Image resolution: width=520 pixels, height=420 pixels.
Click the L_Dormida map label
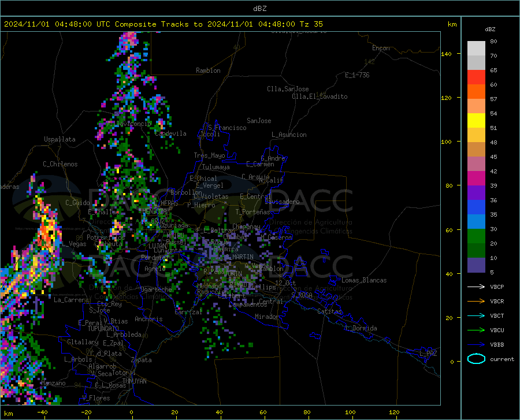coord(361,328)
